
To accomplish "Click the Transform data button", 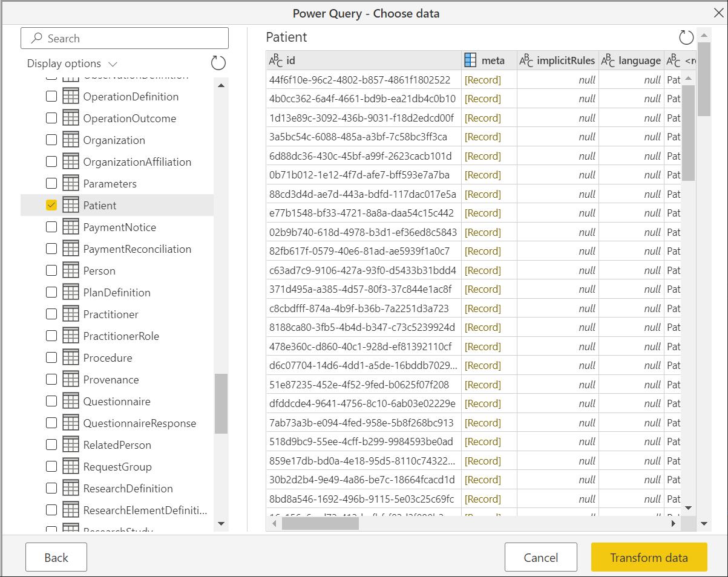I will pyautogui.click(x=649, y=557).
